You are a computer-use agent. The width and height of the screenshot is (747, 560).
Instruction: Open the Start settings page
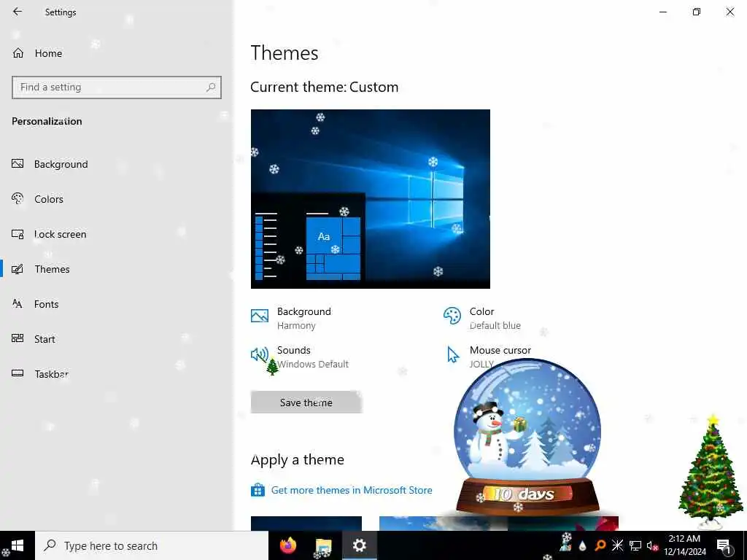click(117, 339)
